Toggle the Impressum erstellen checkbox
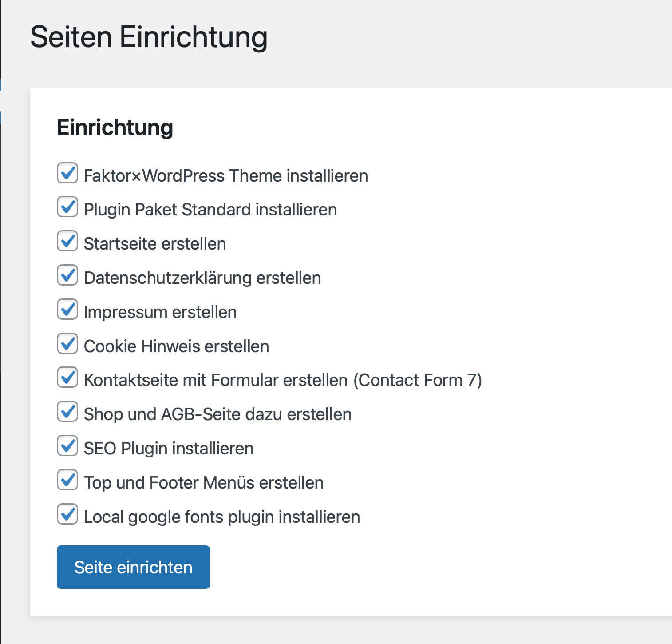The image size is (672, 644). (x=67, y=310)
